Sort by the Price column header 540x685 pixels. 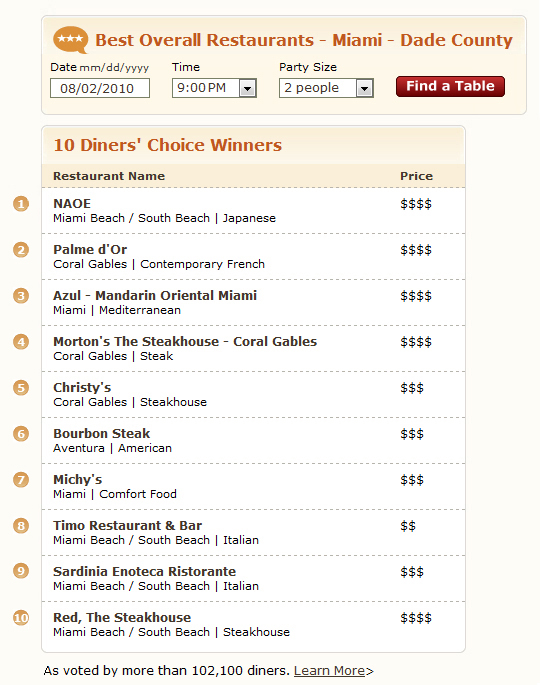pos(416,176)
